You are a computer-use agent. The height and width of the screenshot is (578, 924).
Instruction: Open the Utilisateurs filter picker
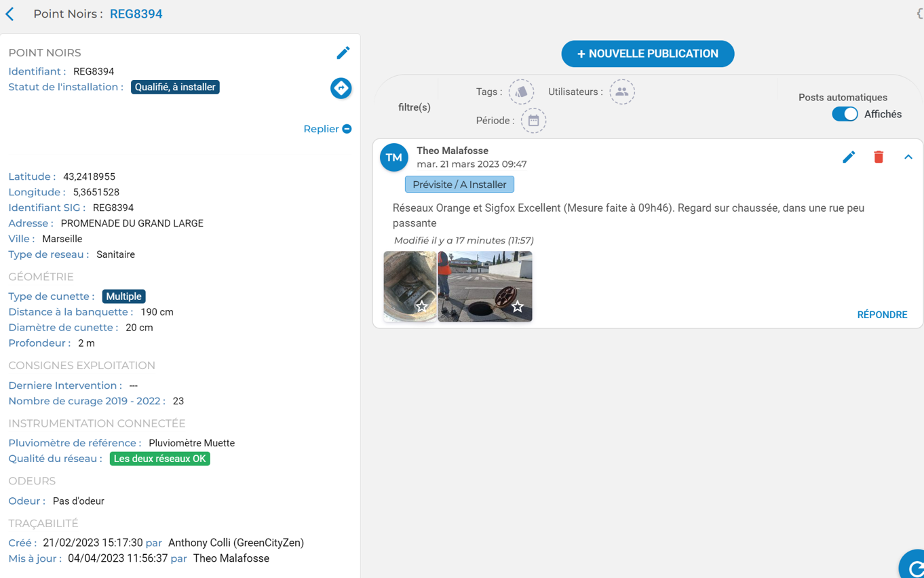[x=621, y=92]
